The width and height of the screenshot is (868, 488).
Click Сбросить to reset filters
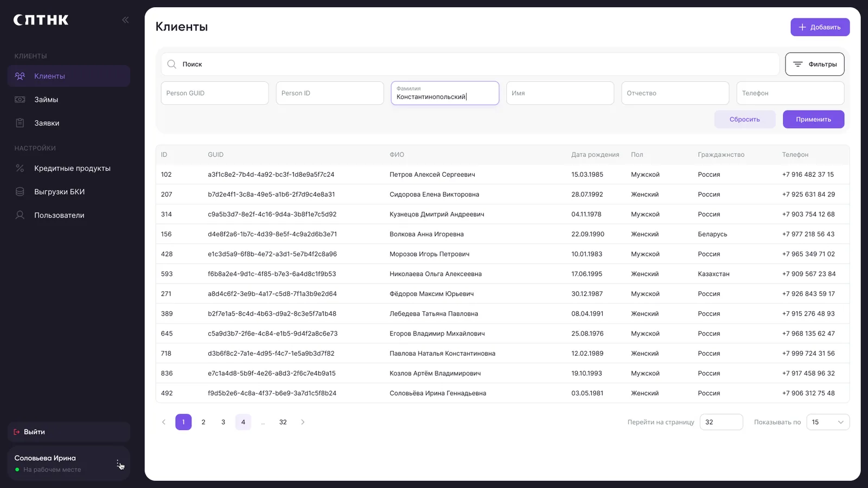pos(744,119)
